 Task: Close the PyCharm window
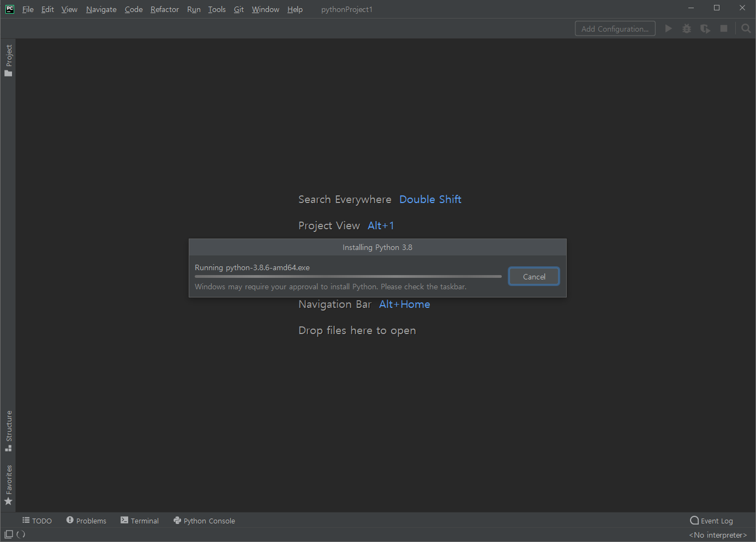coord(742,8)
